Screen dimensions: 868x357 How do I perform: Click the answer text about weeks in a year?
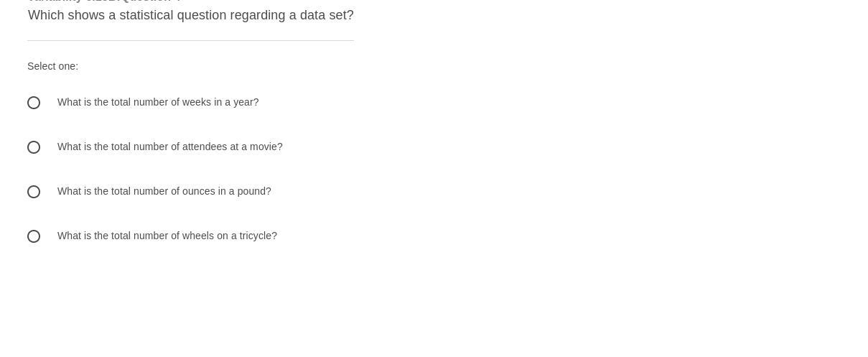click(158, 103)
